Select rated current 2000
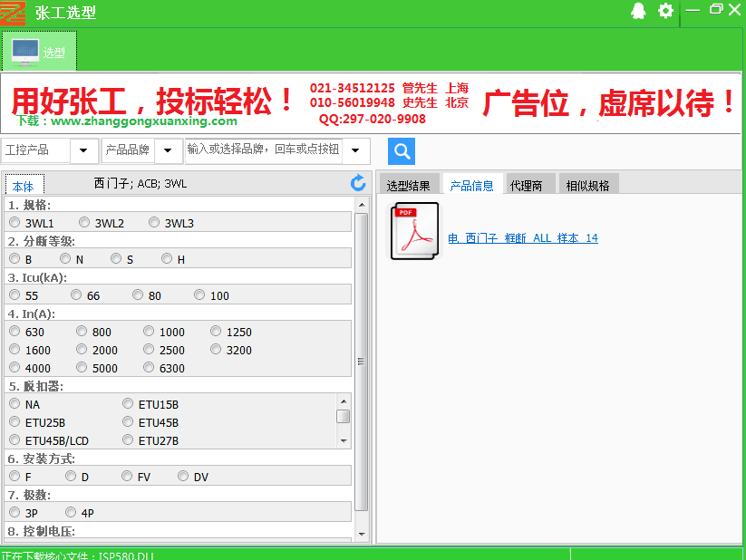The height and width of the screenshot is (560, 746). 82,349
